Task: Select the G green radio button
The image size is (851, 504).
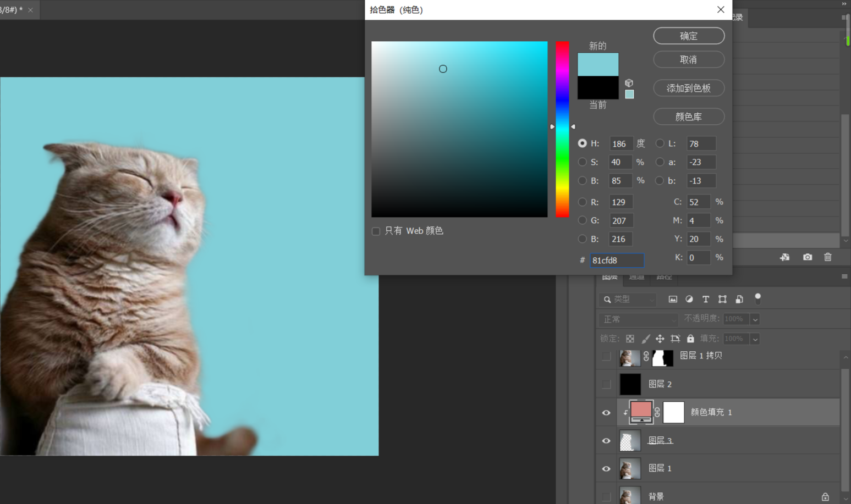Action: pyautogui.click(x=582, y=220)
